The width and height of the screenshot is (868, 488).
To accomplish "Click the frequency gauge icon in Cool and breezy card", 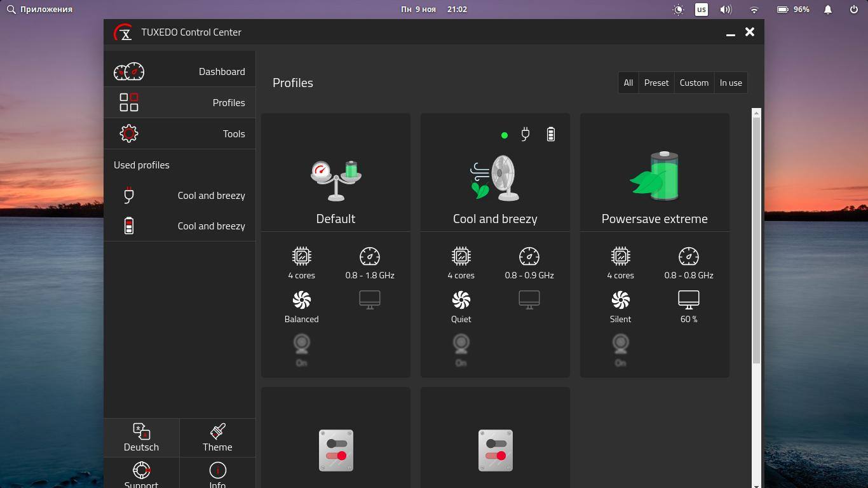I will click(529, 256).
